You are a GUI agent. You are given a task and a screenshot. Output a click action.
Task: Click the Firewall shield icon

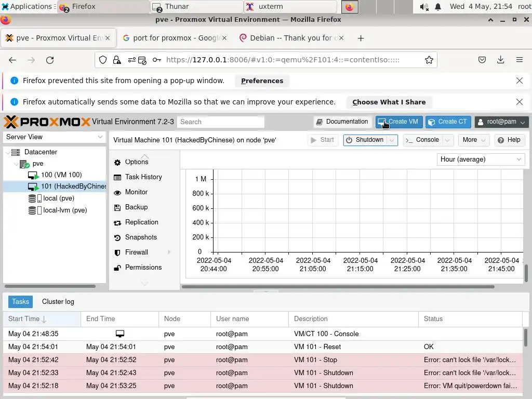(117, 252)
